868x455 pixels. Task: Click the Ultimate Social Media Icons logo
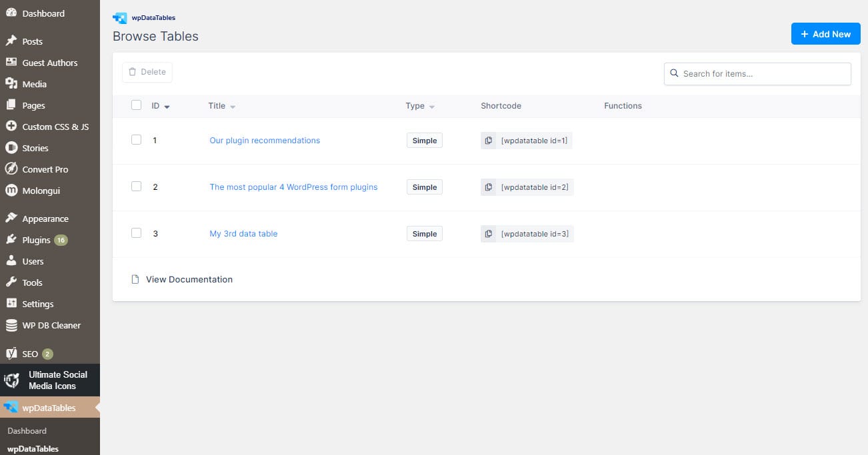tap(11, 380)
